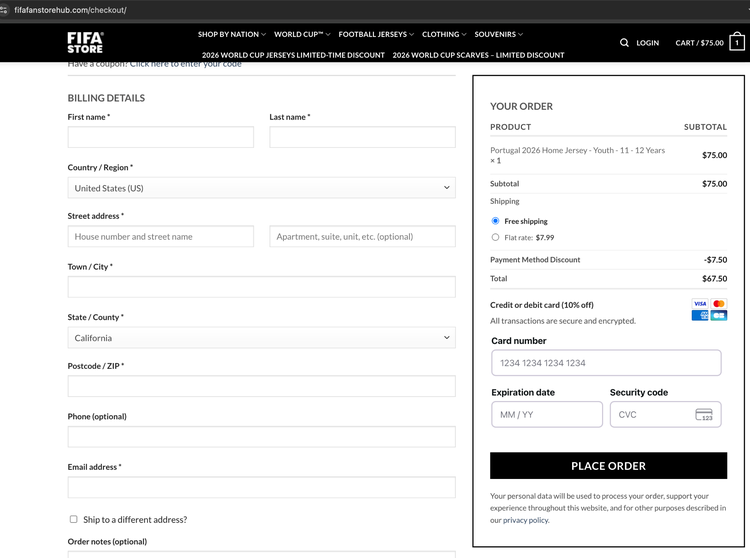Click the American Express icon
Image resolution: width=750 pixels, height=558 pixels.
coord(700,316)
